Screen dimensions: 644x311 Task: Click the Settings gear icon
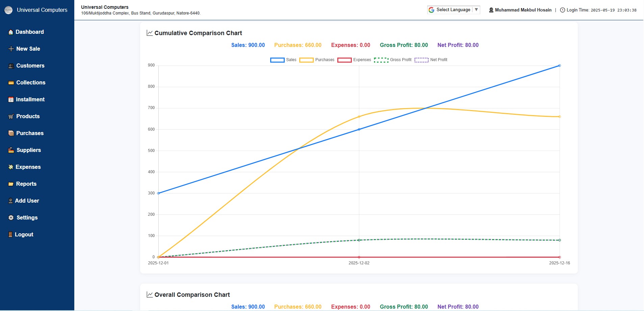11,218
